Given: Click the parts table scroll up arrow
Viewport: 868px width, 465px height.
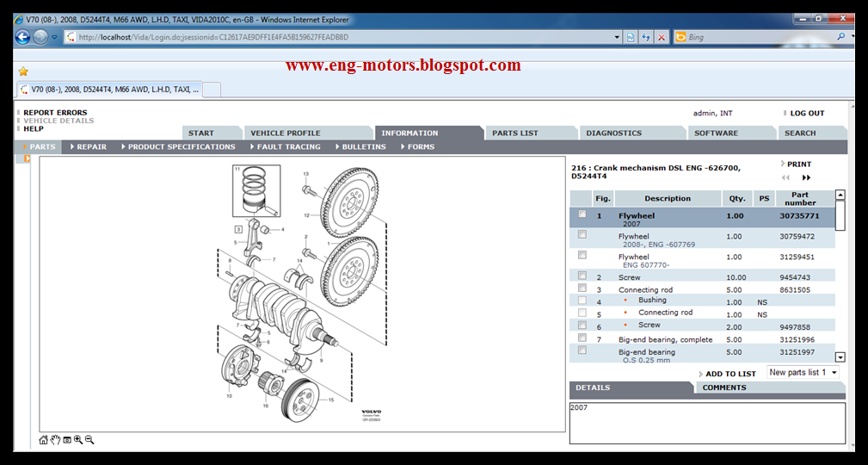Looking at the screenshot, I should click(x=840, y=195).
